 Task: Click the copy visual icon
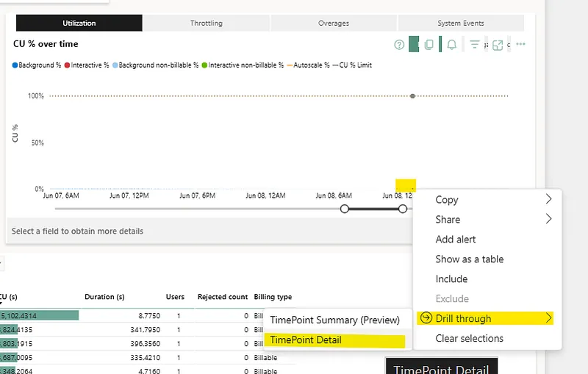click(429, 45)
